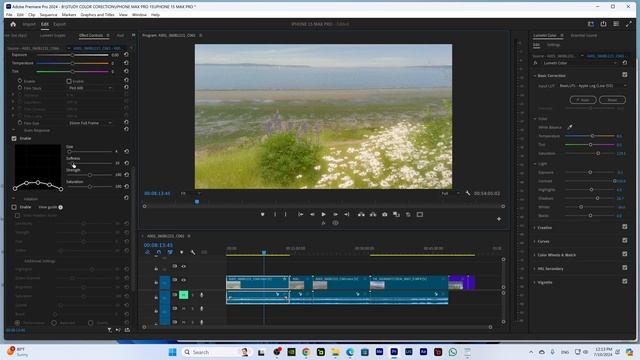Image resolution: width=640 pixels, height=360 pixels.
Task: Expand the Curves section in Lumetri
Action: [x=535, y=241]
